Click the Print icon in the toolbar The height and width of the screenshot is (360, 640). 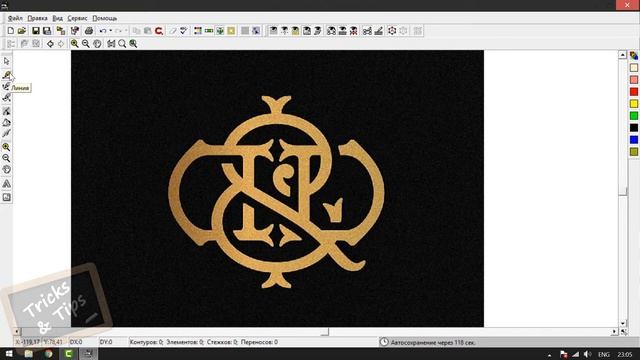[x=89, y=31]
